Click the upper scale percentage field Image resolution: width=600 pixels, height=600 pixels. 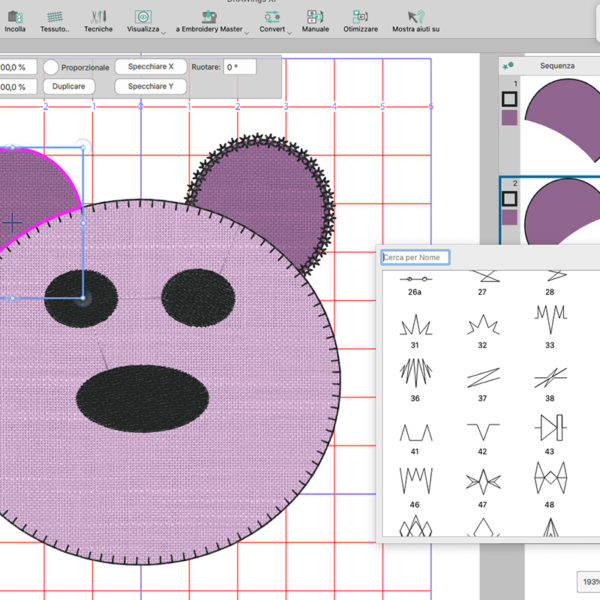tap(18, 67)
